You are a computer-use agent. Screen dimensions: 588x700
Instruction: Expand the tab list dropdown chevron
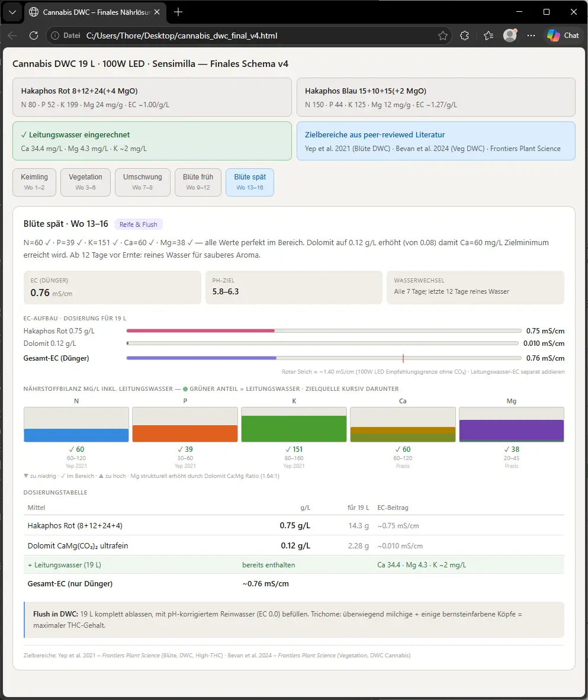click(x=12, y=12)
